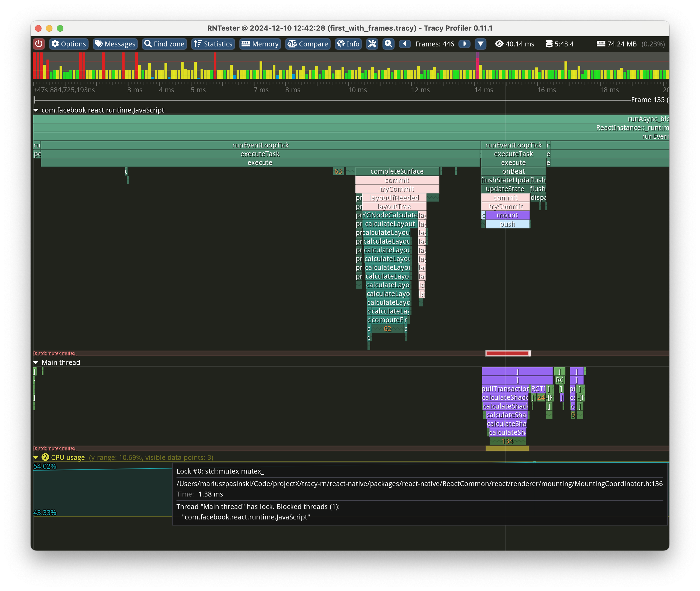Screen dimensions: 700x591
Task: Click the JavaScript thread mutex lock label
Action: (x=55, y=353)
